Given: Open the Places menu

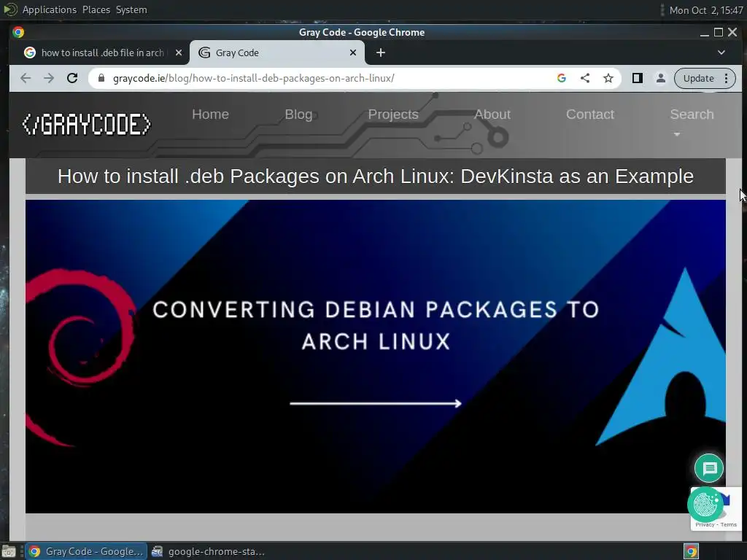Looking at the screenshot, I should (x=96, y=9).
